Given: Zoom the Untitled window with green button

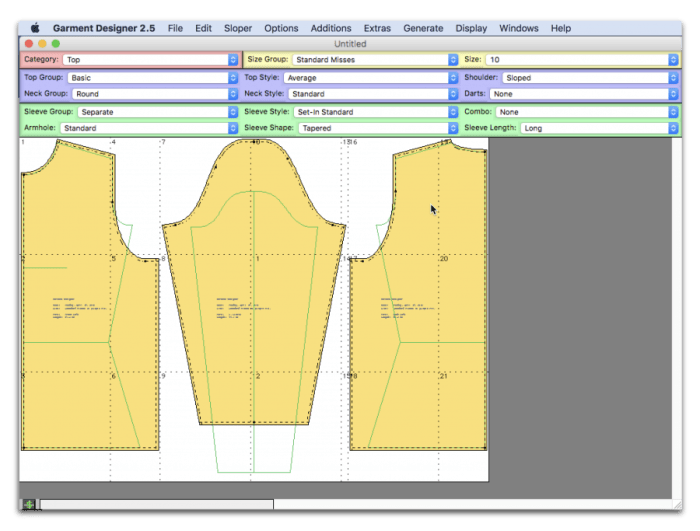Looking at the screenshot, I should pyautogui.click(x=56, y=44).
